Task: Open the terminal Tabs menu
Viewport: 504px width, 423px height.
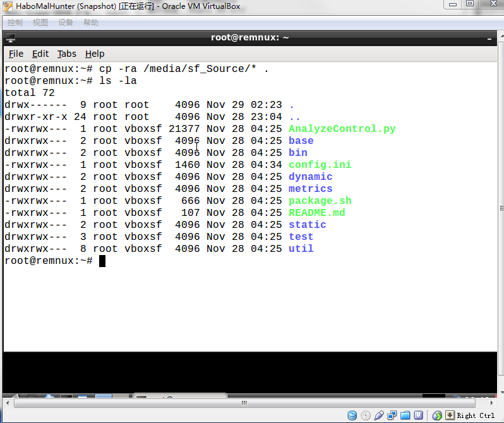Action: tap(66, 54)
